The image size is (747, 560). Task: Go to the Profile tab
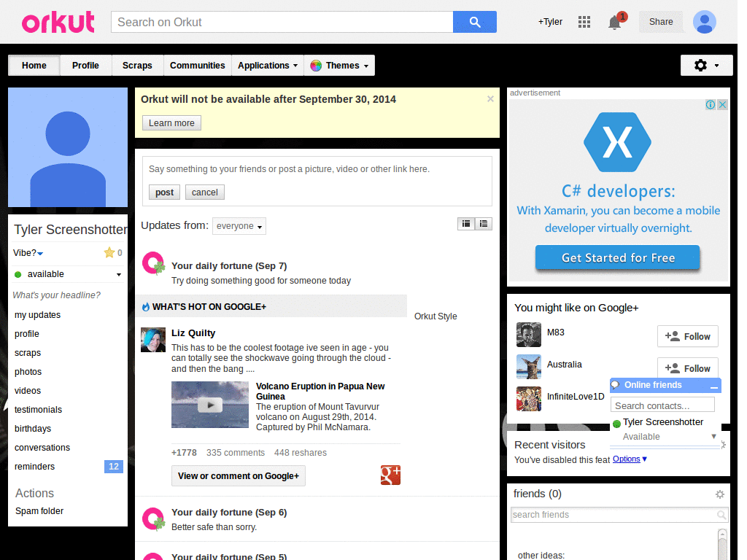pos(86,65)
